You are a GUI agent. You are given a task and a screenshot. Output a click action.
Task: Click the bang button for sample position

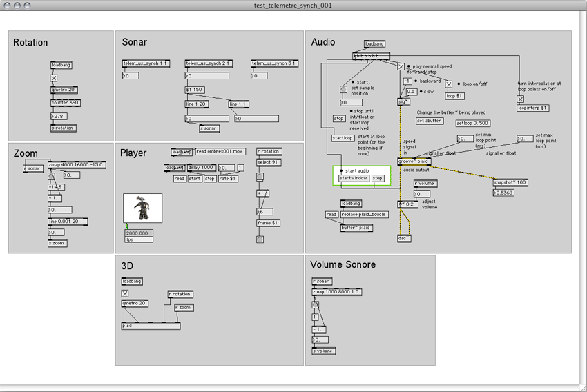(343, 90)
